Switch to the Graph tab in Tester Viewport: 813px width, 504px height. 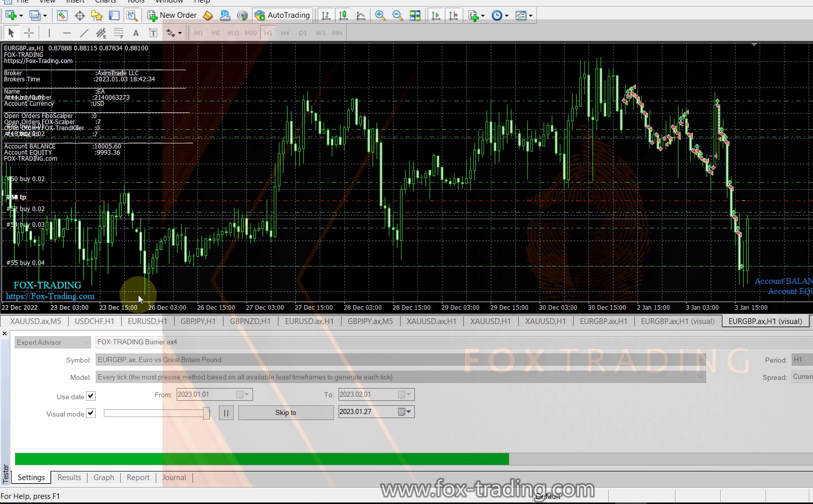104,478
